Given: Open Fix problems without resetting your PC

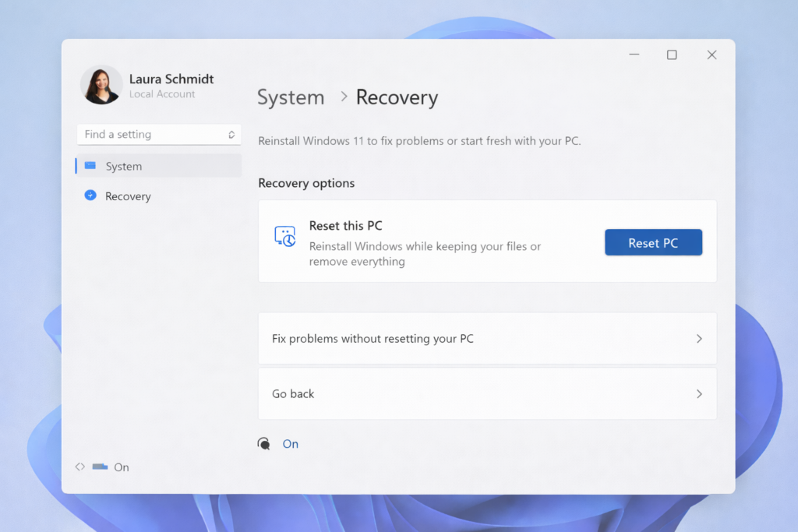Looking at the screenshot, I should (487, 339).
